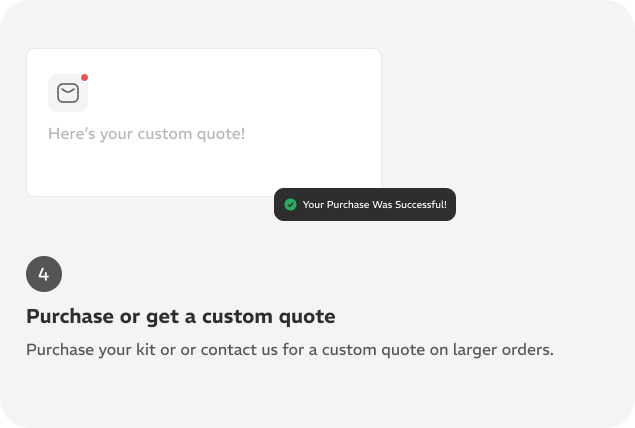Click the word "kit" in the description

tap(145, 350)
